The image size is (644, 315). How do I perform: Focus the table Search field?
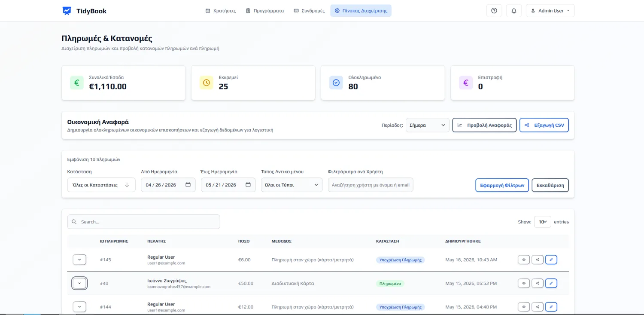pyautogui.click(x=144, y=222)
